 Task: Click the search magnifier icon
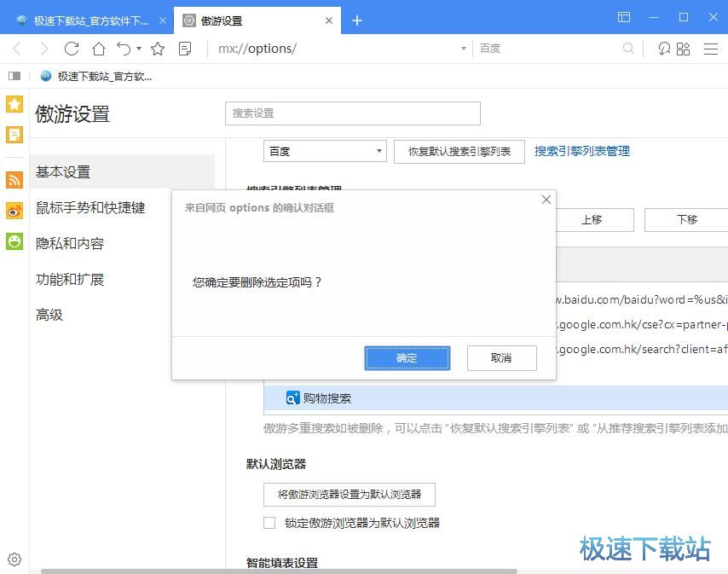(628, 49)
